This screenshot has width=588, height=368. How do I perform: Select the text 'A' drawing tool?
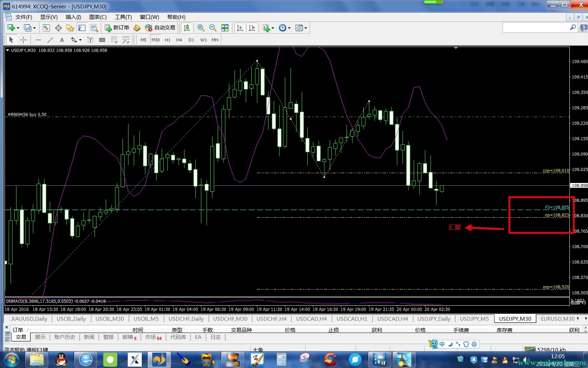point(62,40)
